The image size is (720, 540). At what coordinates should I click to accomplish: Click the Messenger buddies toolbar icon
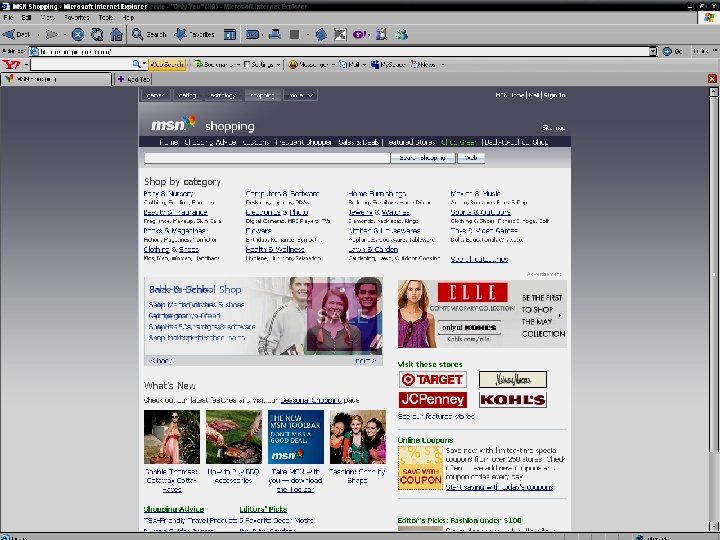(x=402, y=34)
